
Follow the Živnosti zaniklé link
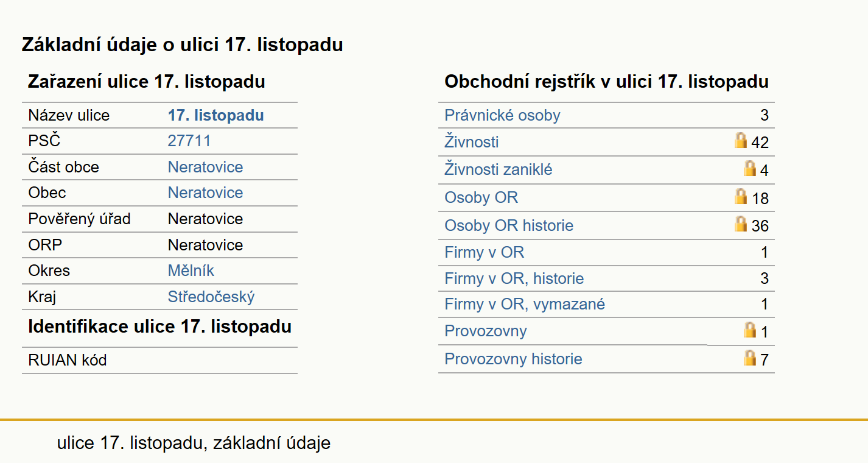pyautogui.click(x=499, y=169)
